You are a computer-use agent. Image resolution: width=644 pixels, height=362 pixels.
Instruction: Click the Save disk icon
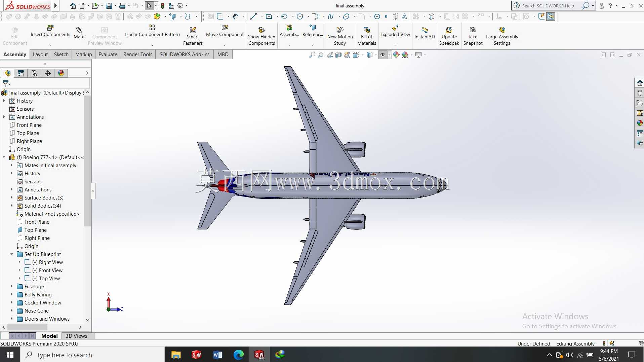click(109, 6)
